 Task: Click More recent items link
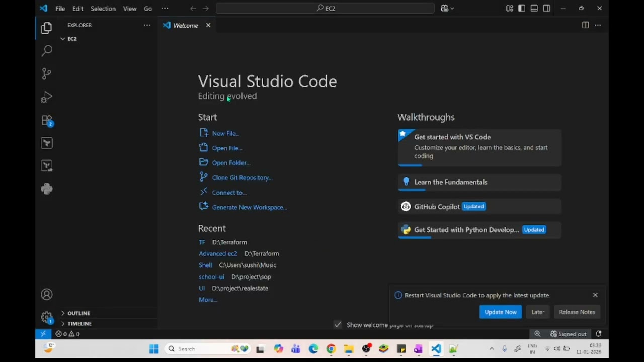(208, 300)
